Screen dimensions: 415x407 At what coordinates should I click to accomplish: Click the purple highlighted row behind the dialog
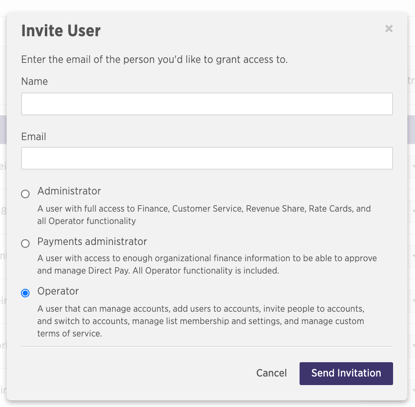[411, 130]
